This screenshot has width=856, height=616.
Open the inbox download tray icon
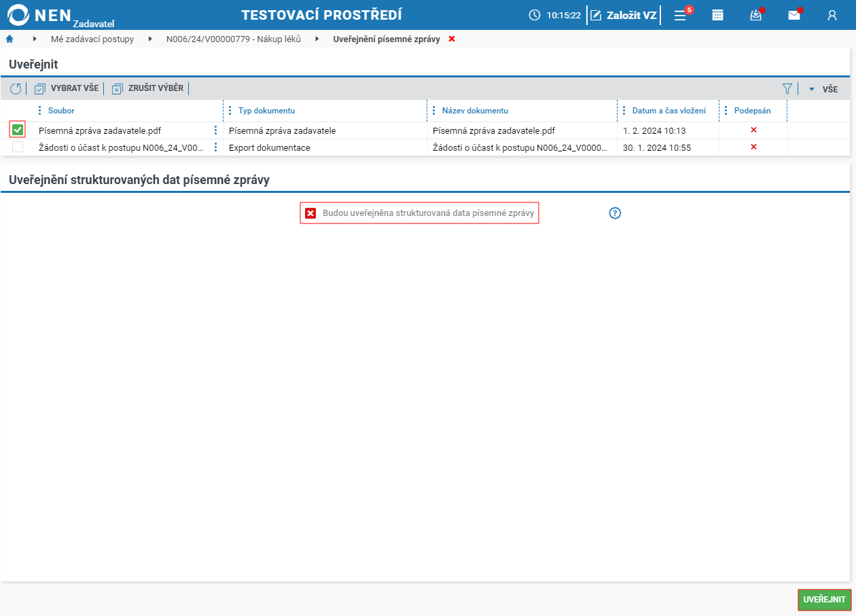[x=755, y=15]
